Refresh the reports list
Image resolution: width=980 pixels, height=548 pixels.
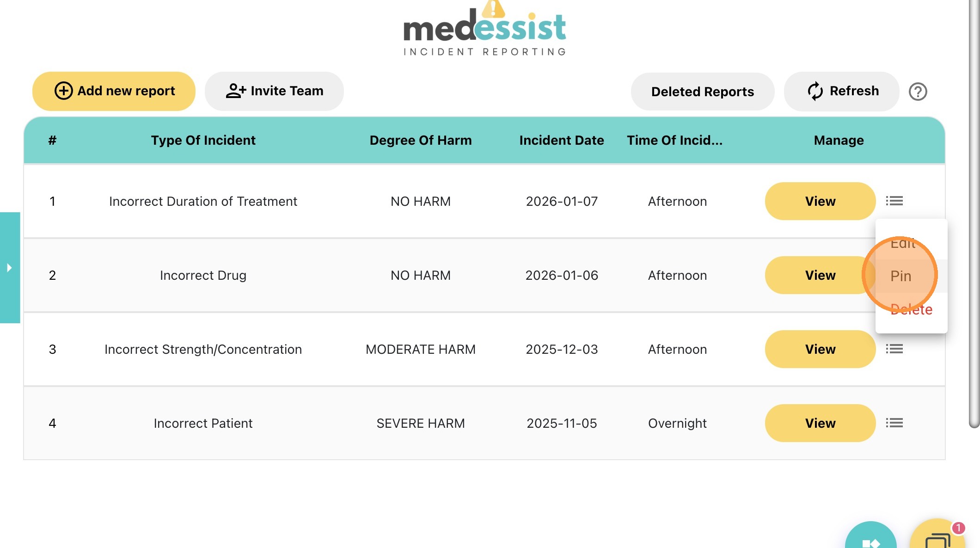[842, 91]
